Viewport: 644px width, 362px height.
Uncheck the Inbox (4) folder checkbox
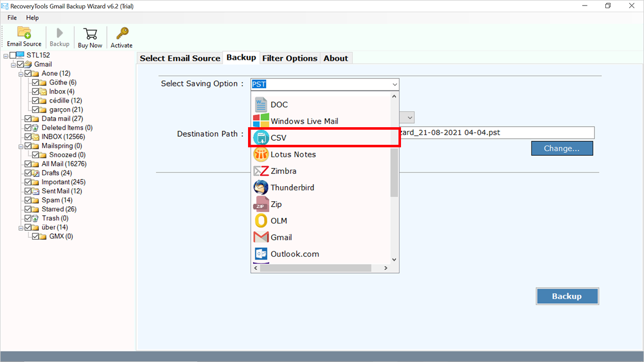click(x=36, y=91)
